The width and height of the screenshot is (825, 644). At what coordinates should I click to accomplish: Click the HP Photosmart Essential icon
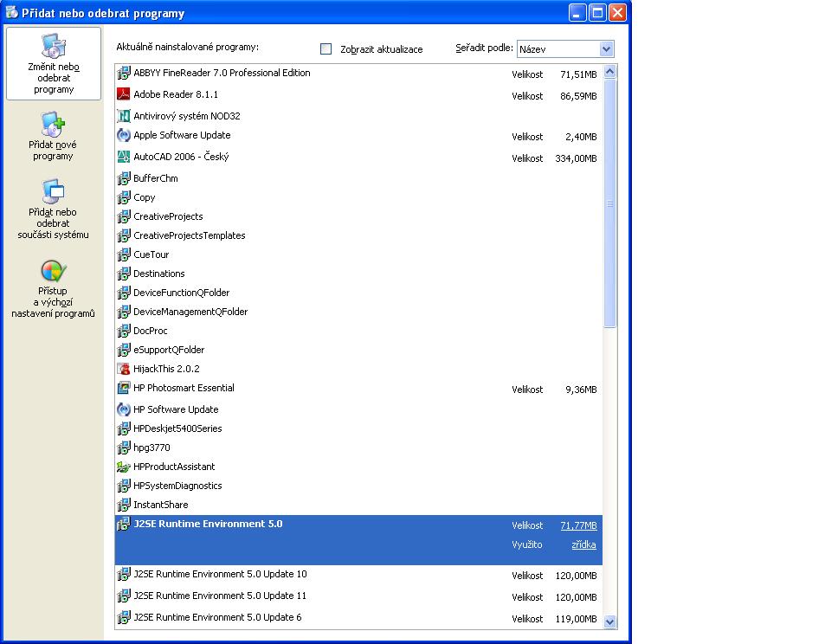click(124, 388)
